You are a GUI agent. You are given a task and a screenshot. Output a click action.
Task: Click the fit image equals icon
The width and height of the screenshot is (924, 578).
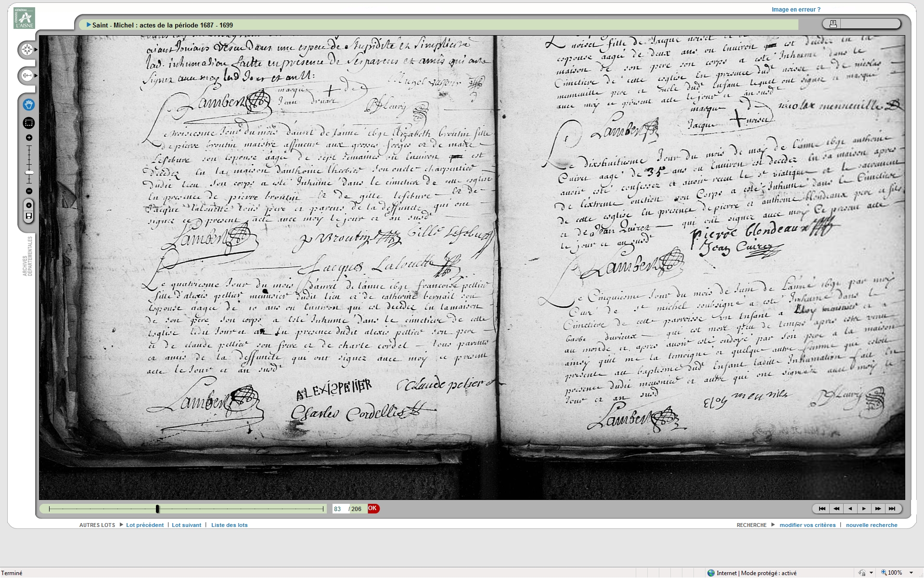tap(29, 206)
